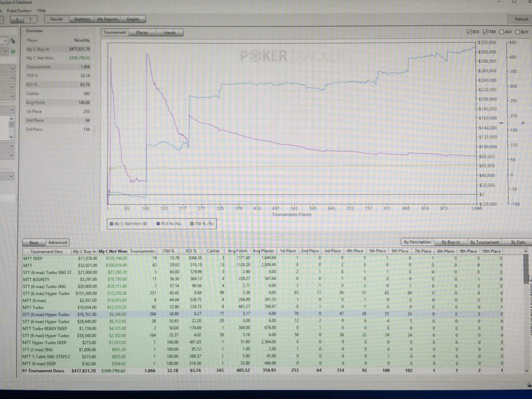This screenshot has height=399, width=532.
Task: Group the report By Date
Action: [x=518, y=242]
